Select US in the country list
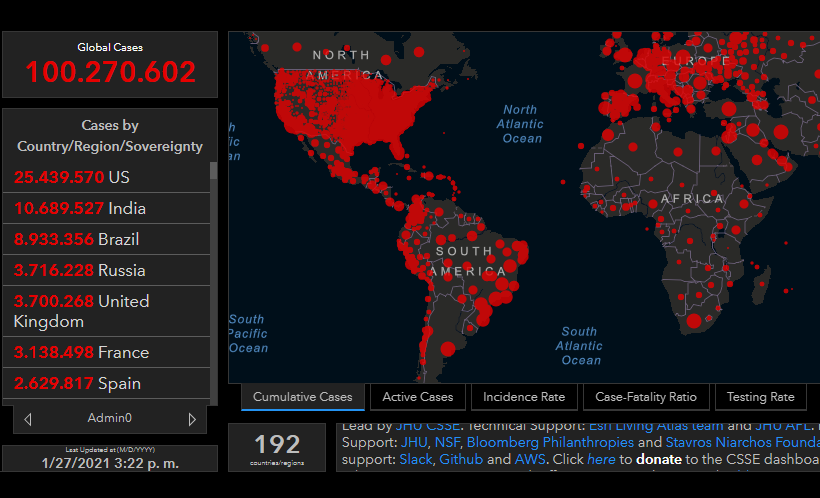This screenshot has width=820, height=498. 108,177
